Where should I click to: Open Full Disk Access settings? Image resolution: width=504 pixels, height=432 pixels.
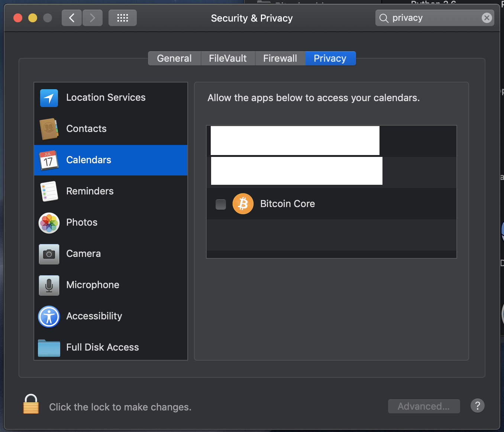pyautogui.click(x=49, y=348)
